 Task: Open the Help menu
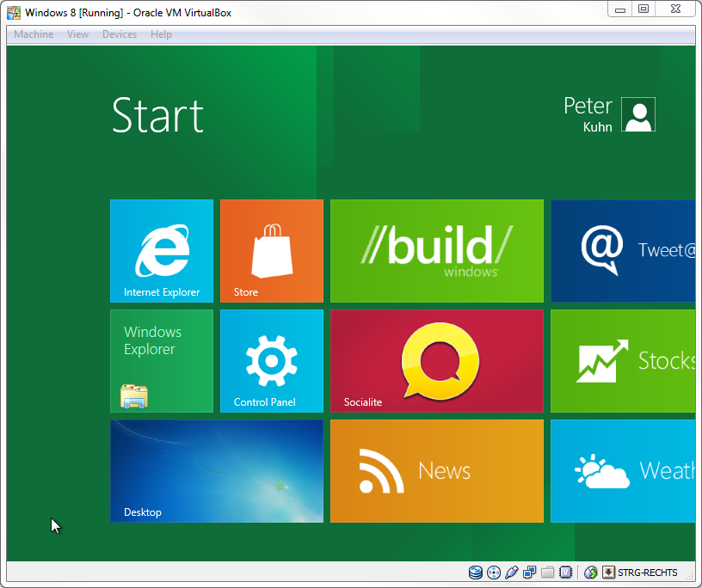pyautogui.click(x=161, y=34)
